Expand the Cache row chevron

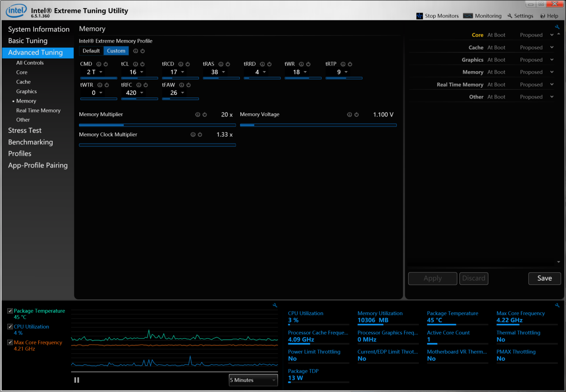pos(552,47)
